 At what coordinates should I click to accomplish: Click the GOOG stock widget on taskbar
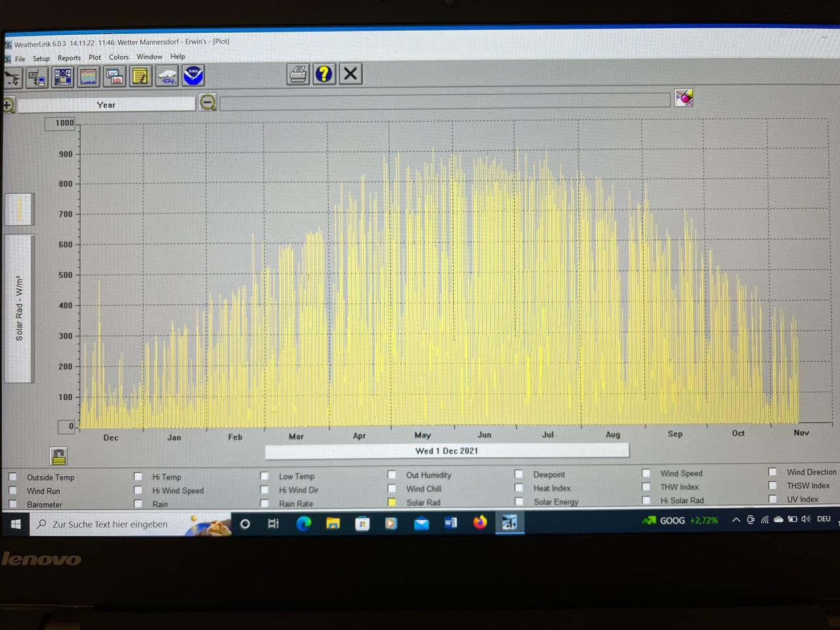pos(680,520)
